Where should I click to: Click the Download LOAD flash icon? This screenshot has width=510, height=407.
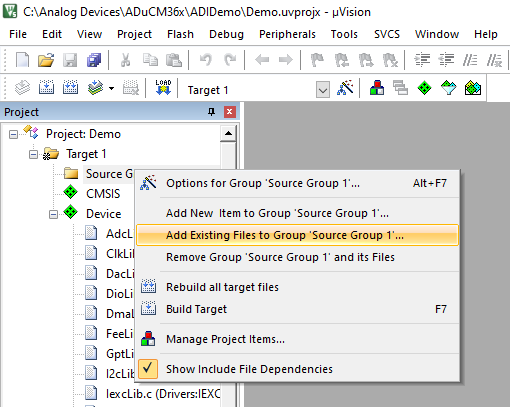pos(163,88)
